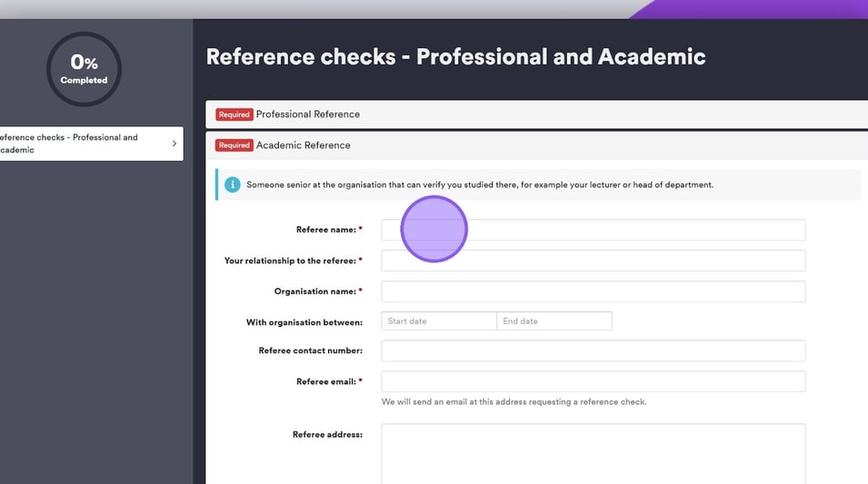Click the email reference check help text
868x484 pixels.
514,402
